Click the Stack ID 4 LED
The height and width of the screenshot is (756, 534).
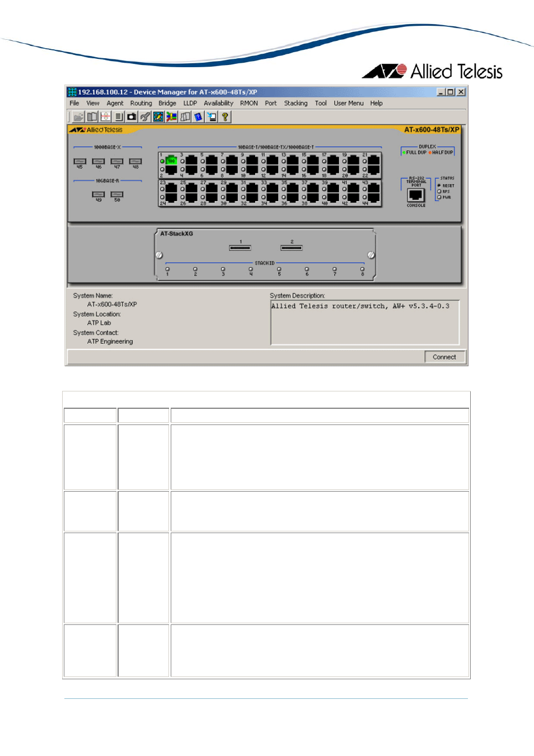tap(251, 269)
